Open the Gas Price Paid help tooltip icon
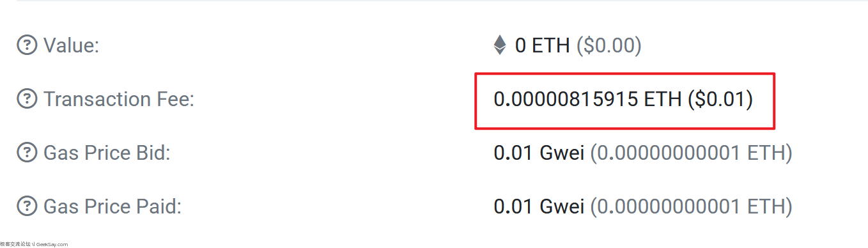Image resolution: width=868 pixels, height=248 pixels. [27, 207]
